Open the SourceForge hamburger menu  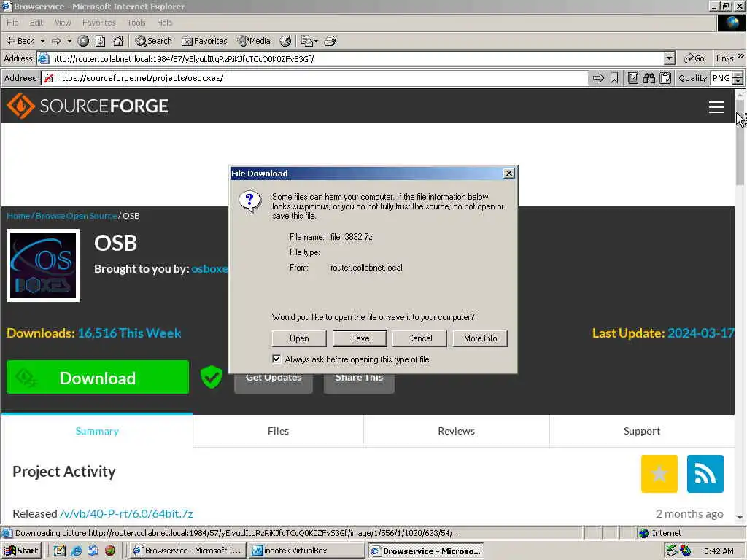pyautogui.click(x=716, y=107)
